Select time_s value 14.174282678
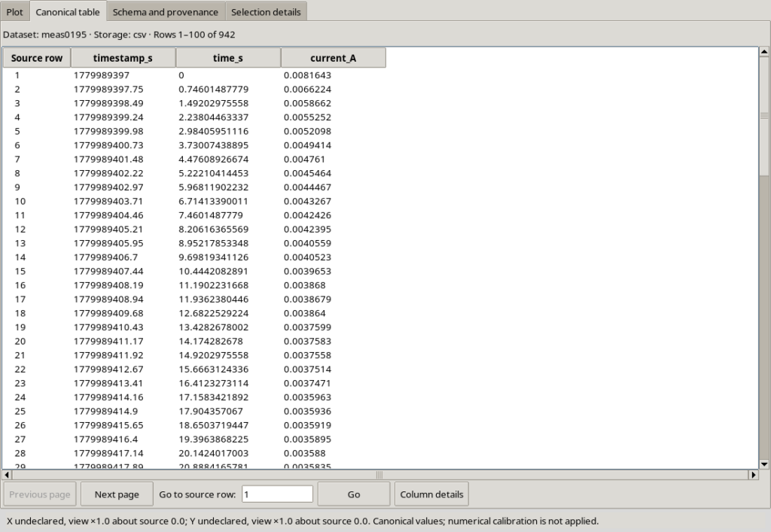This screenshot has height=532, width=771. [211, 341]
